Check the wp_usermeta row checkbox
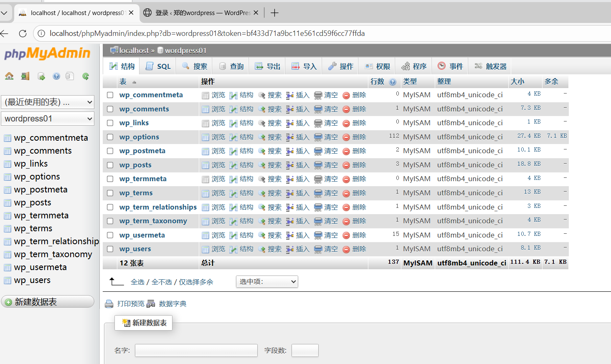This screenshot has height=364, width=611. tap(110, 235)
